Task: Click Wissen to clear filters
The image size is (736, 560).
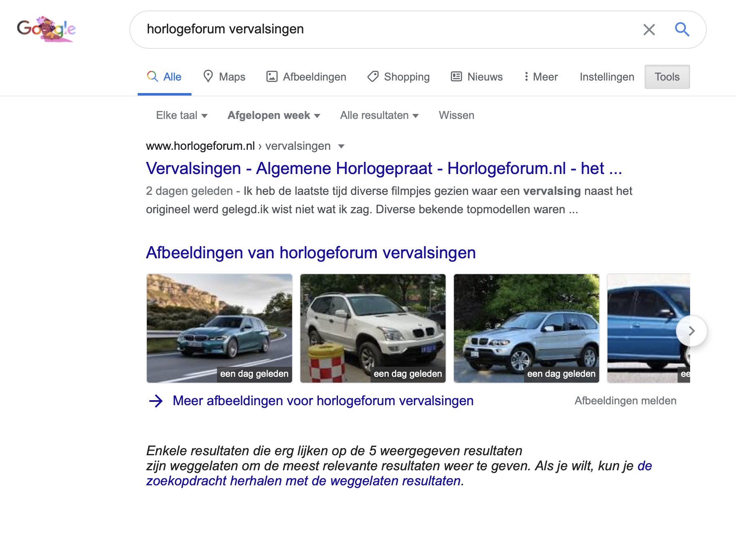Action: 456,115
